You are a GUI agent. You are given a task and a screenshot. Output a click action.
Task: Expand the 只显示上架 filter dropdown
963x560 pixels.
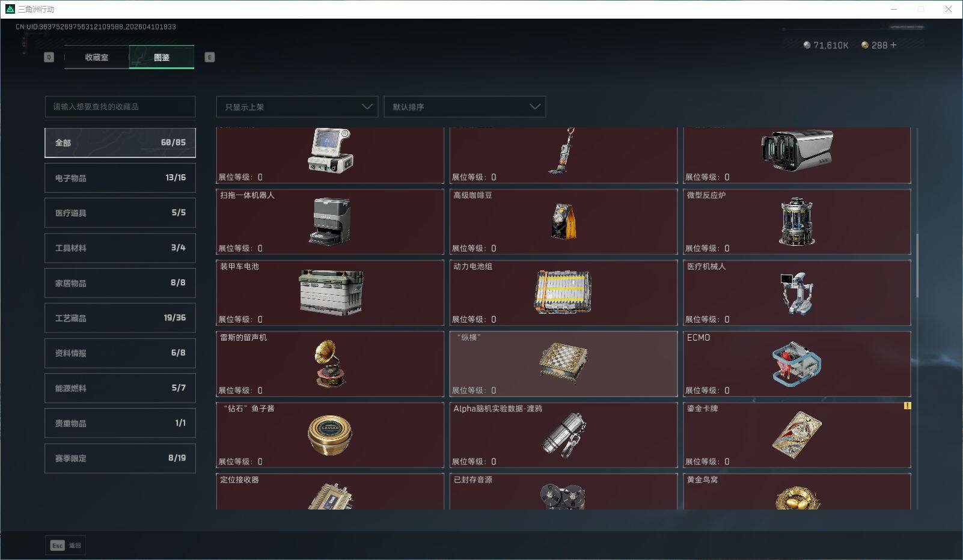297,107
